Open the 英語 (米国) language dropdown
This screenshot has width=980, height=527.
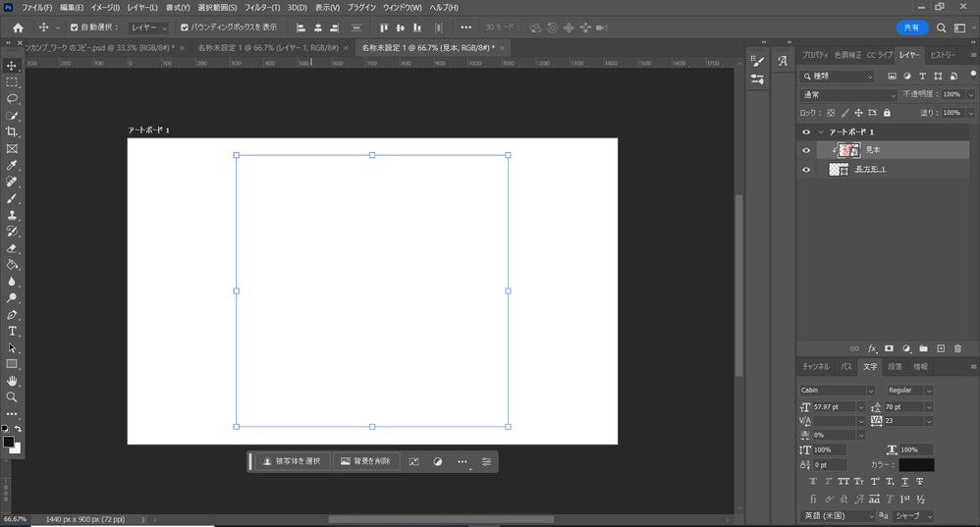[839, 516]
